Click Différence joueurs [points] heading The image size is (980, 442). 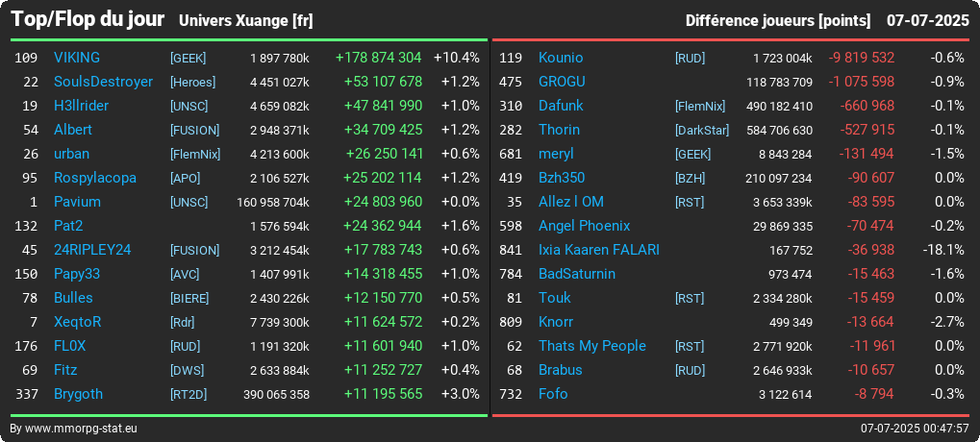click(x=777, y=20)
